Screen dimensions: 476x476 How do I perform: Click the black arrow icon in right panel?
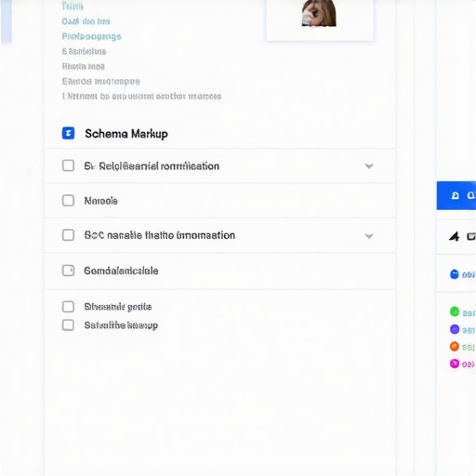[455, 236]
